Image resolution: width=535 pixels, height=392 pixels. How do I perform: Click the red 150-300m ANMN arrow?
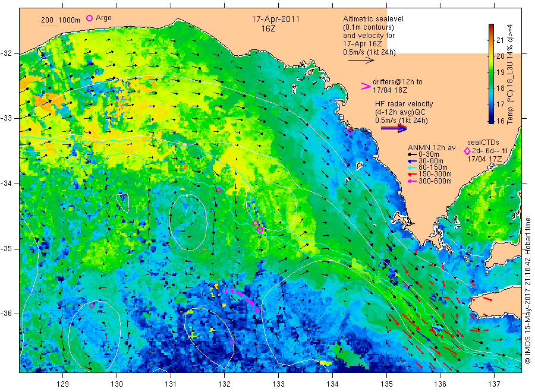[412, 174]
